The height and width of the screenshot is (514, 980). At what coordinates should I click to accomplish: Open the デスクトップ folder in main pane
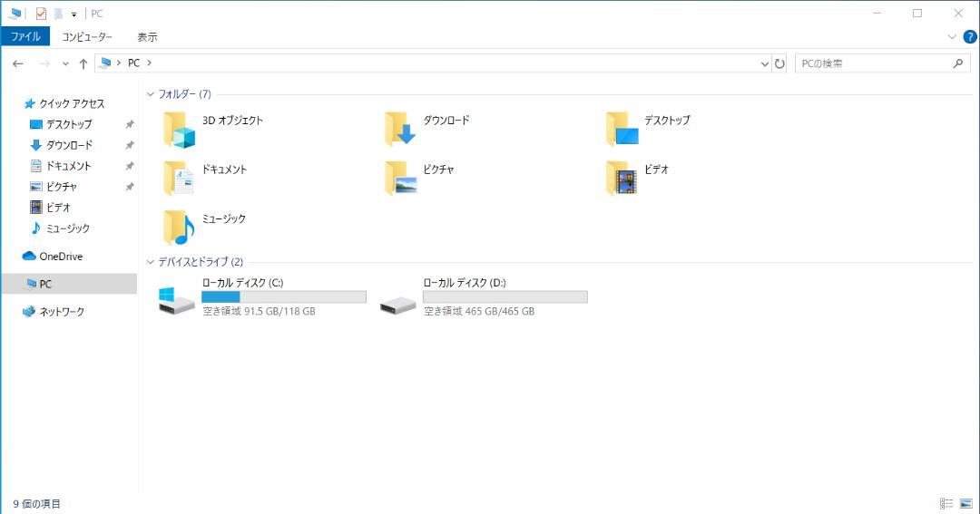point(622,129)
